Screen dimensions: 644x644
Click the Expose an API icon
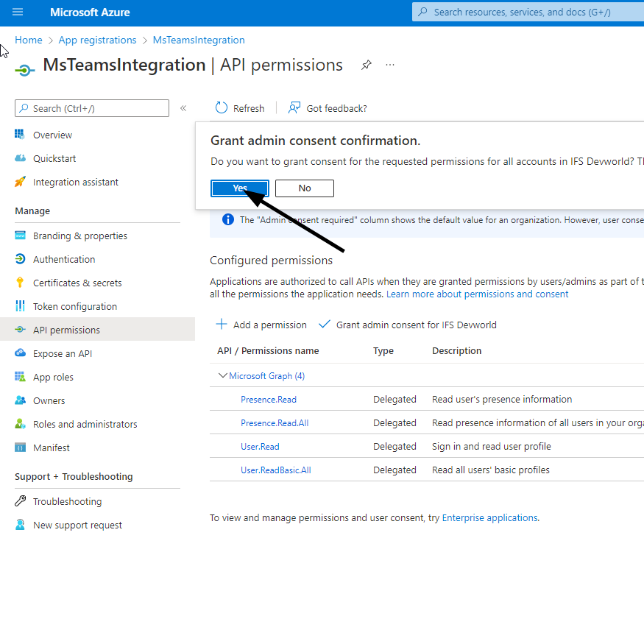tap(21, 353)
